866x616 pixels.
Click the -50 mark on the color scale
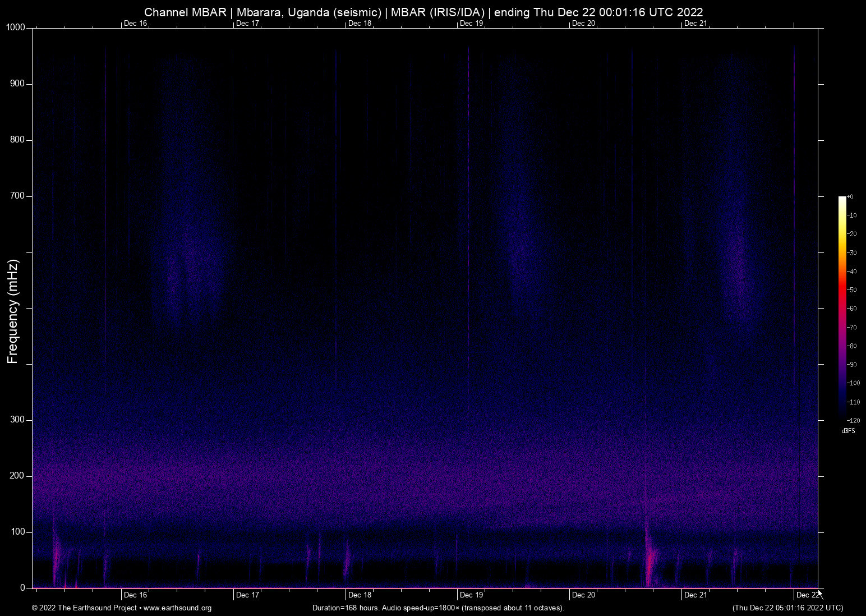coord(852,290)
